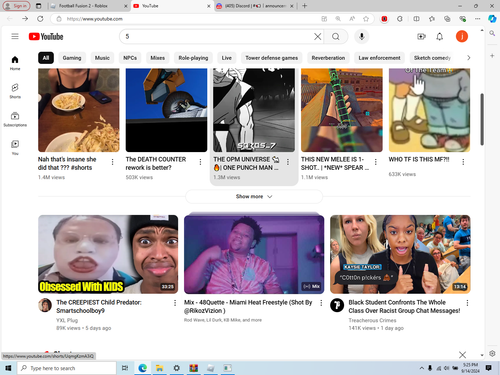The height and width of the screenshot is (375, 500).
Task: Open the Edge Copilot sidebar icon
Action: coord(492,19)
